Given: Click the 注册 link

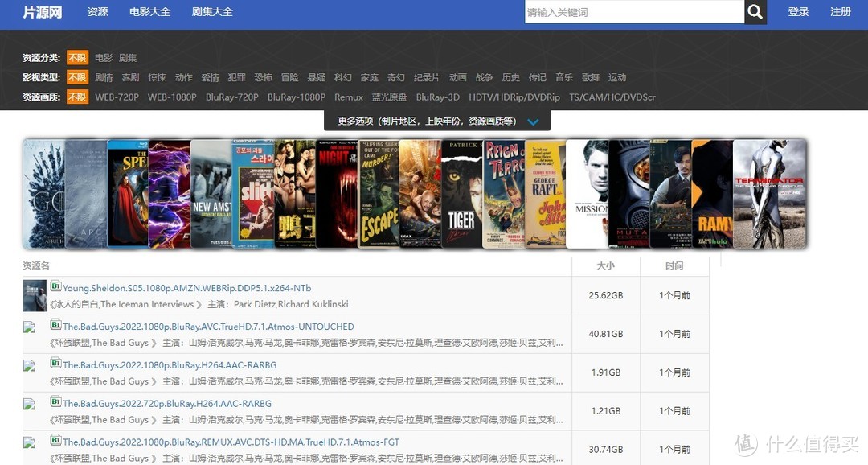Looking at the screenshot, I should pyautogui.click(x=841, y=12).
